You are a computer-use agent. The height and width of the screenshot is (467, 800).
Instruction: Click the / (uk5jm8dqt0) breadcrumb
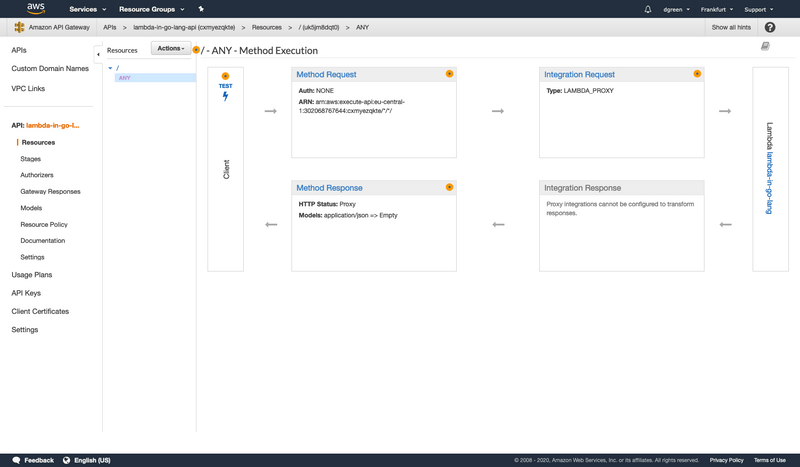coord(319,28)
